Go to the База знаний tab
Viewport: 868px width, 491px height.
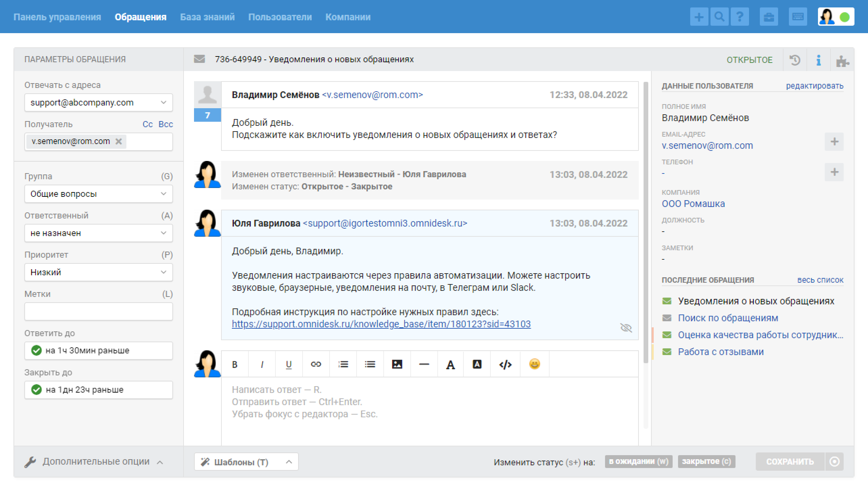pos(207,17)
